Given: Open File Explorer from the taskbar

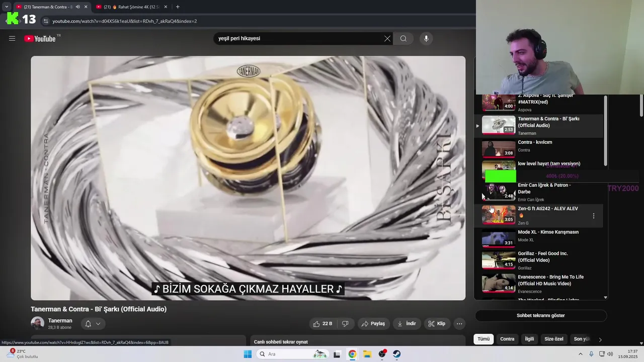Looking at the screenshot, I should coord(367,354).
